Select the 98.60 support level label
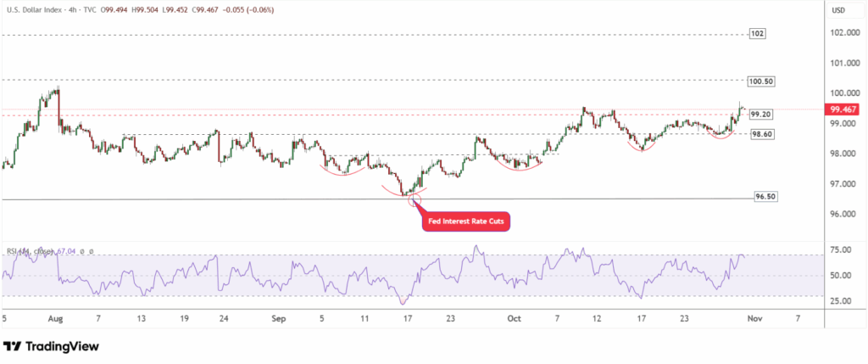The image size is (868, 364). point(761,134)
